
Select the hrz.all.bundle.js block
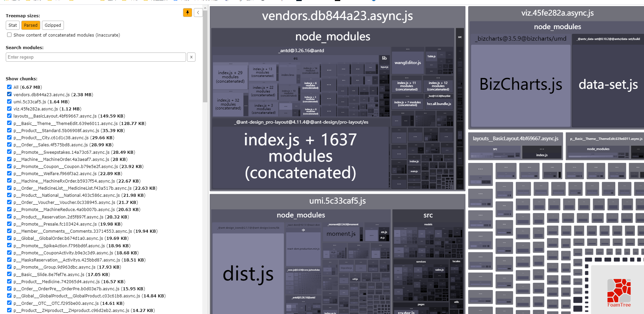pos(439,104)
